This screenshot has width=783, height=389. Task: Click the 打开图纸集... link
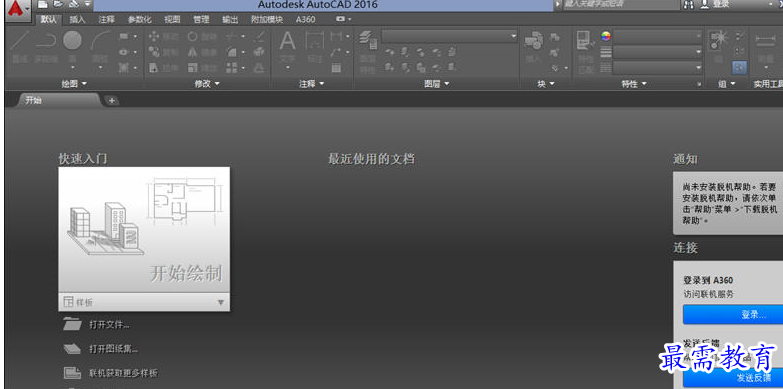113,349
